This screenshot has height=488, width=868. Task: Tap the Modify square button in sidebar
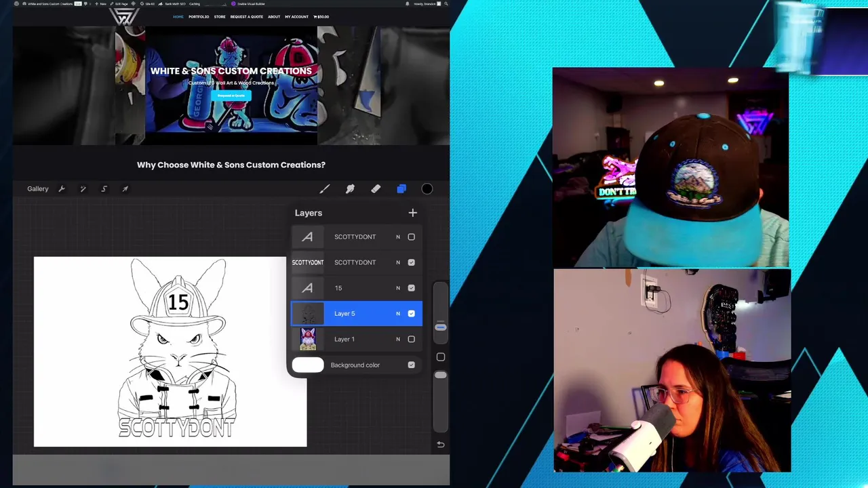[441, 357]
